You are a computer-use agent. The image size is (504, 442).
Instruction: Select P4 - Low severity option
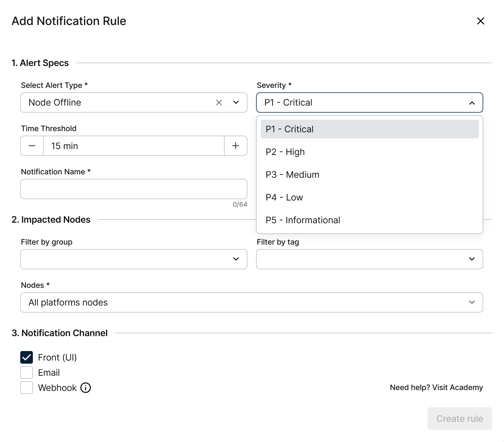tap(369, 197)
